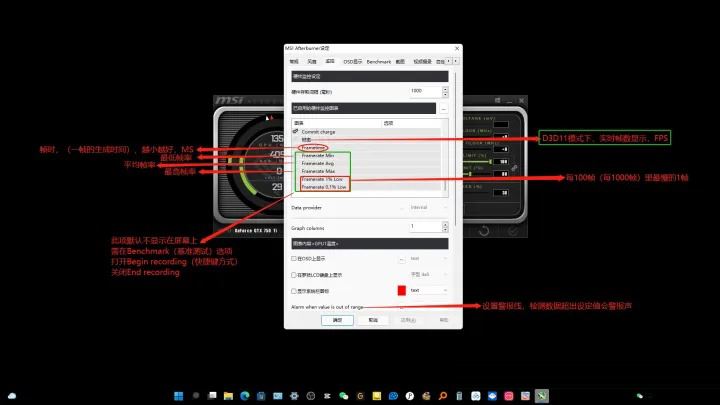Click the MSI Afterburner icon in the taskbar
720x405 pixels.
pos(542,395)
